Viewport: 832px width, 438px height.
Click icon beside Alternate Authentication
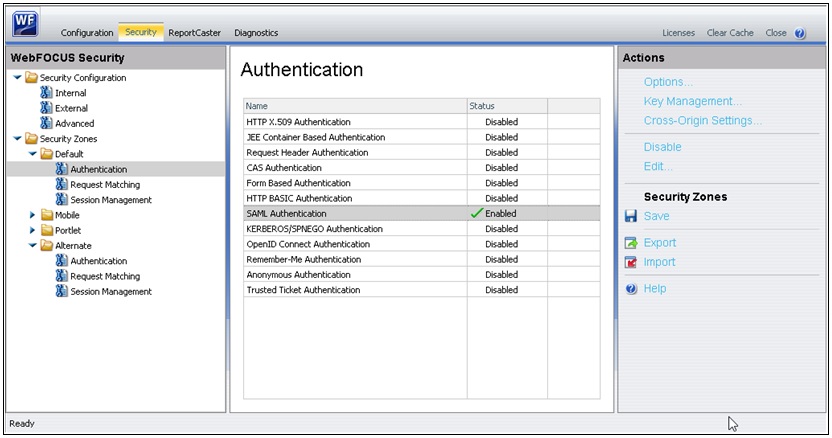tap(62, 261)
